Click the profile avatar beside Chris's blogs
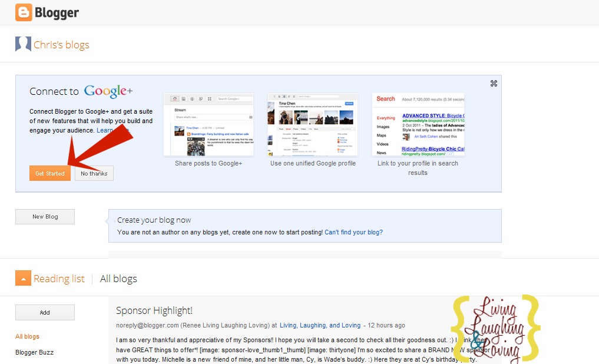Viewport: 599px width, 364px height. click(x=23, y=44)
